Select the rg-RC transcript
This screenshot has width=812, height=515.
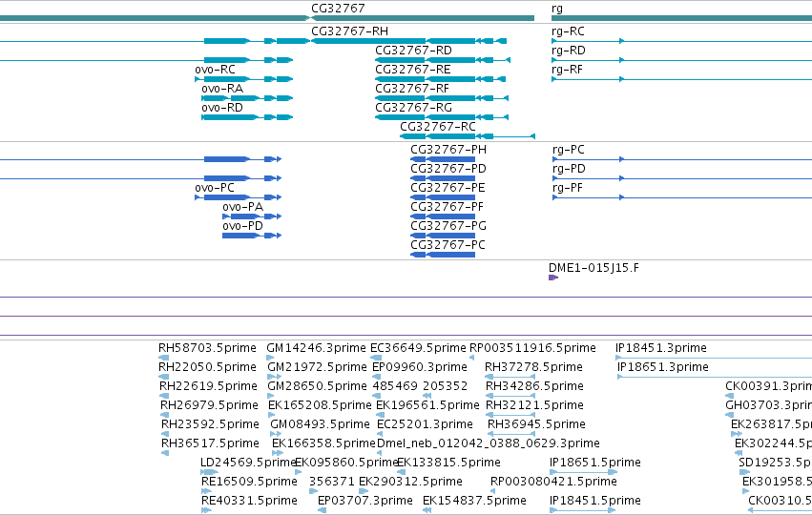681,41
